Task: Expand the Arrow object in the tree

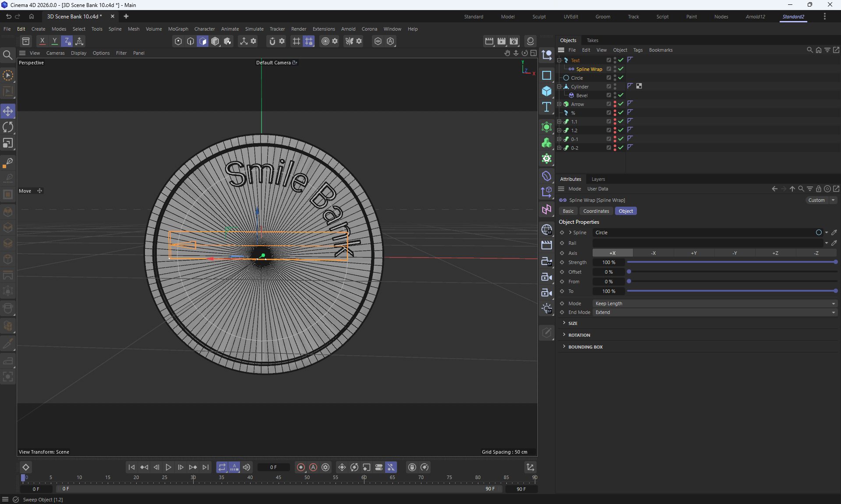Action: (559, 104)
